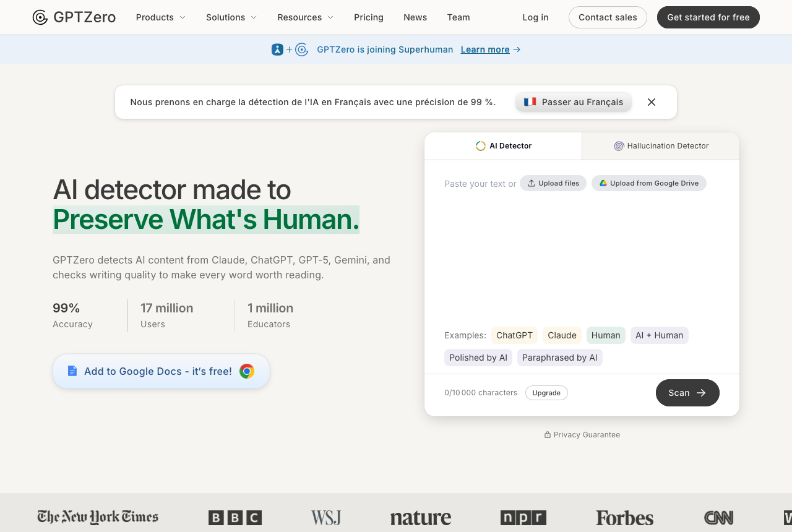The height and width of the screenshot is (532, 792).
Task: Click the Google Docs document icon
Action: point(72,371)
